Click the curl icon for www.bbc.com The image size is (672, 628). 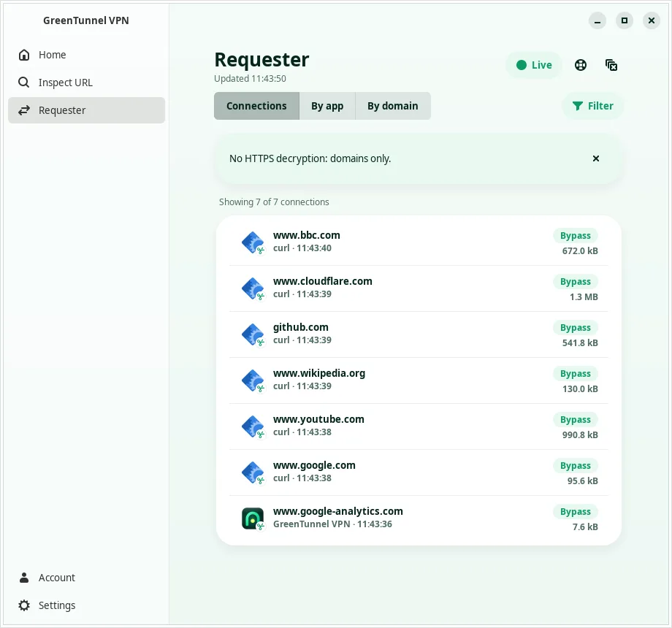(253, 242)
